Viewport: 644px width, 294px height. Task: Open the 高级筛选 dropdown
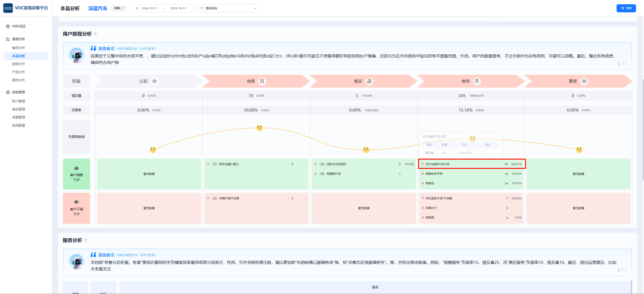(x=228, y=8)
